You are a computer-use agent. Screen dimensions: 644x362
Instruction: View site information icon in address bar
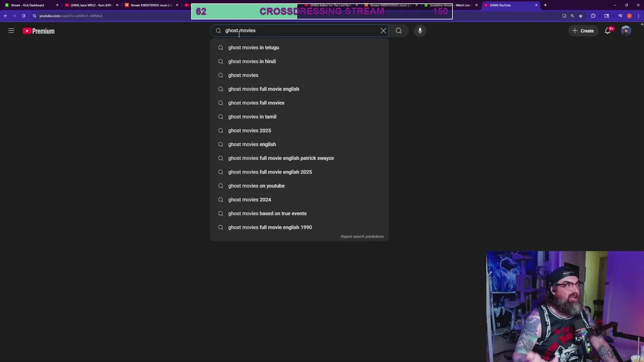tap(34, 16)
